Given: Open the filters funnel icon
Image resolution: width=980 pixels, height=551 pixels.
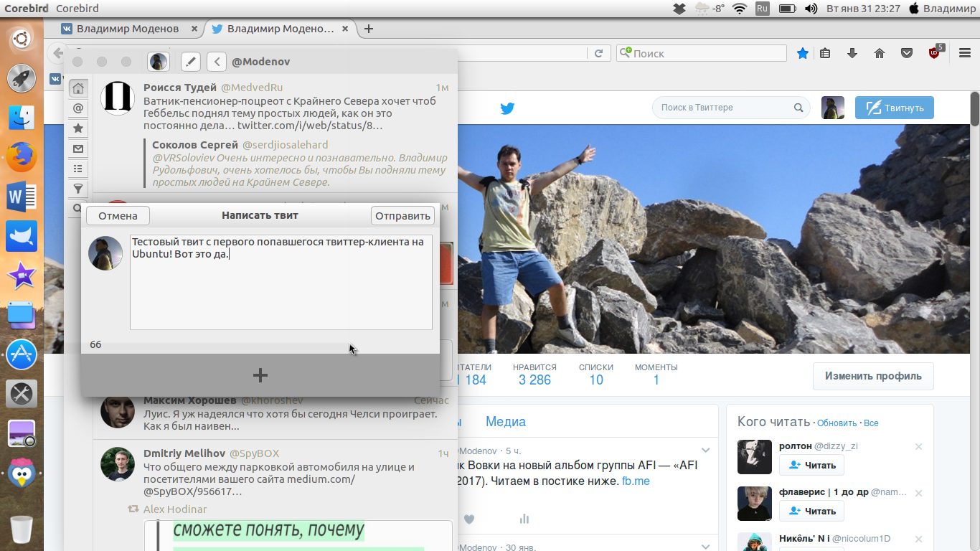Looking at the screenshot, I should (78, 189).
